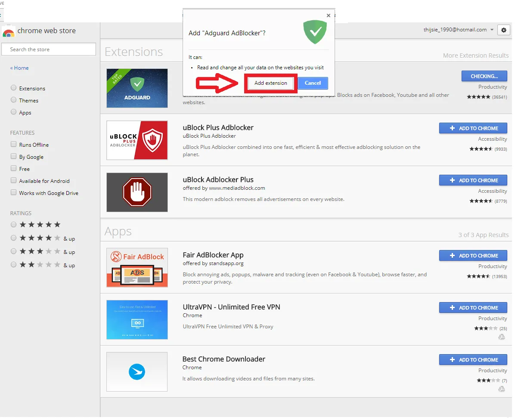
Task: Add UltraVPN to Chrome
Action: pos(473,308)
